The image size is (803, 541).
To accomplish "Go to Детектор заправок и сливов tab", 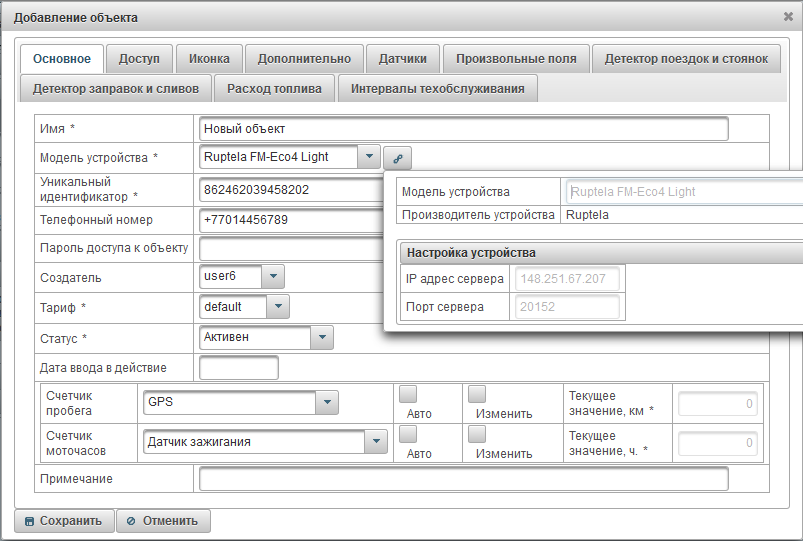I will point(116,89).
